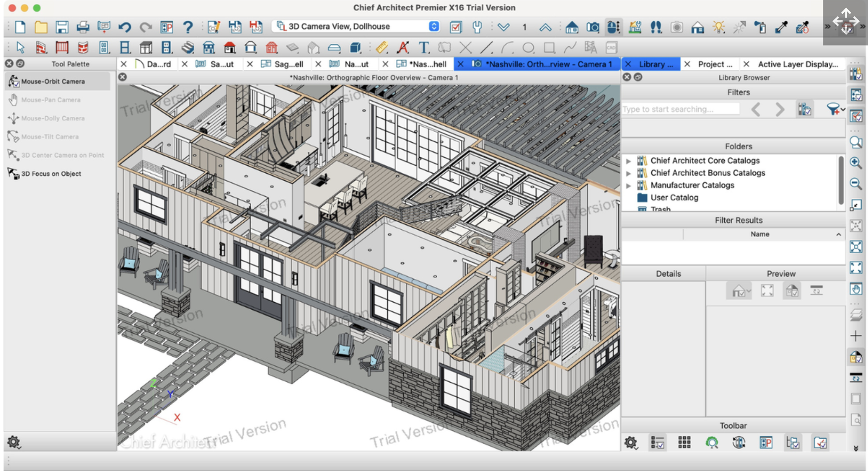Click the camera tool icon in top toolbar

pos(593,27)
